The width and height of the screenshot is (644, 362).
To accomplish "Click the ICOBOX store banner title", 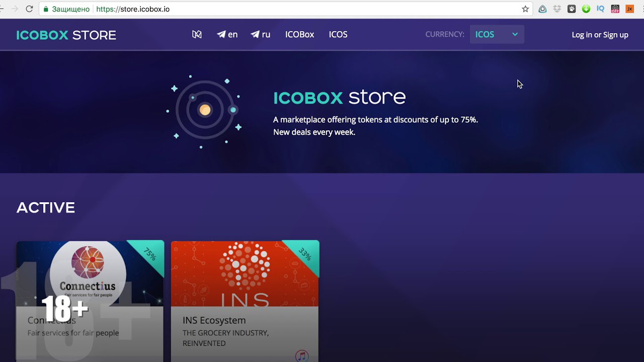I will [340, 98].
